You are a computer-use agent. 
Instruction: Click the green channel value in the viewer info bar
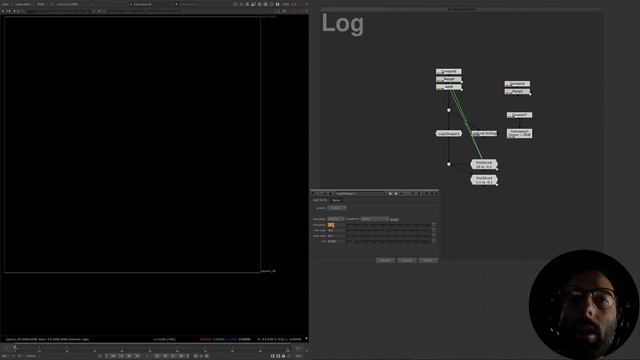coord(219,339)
